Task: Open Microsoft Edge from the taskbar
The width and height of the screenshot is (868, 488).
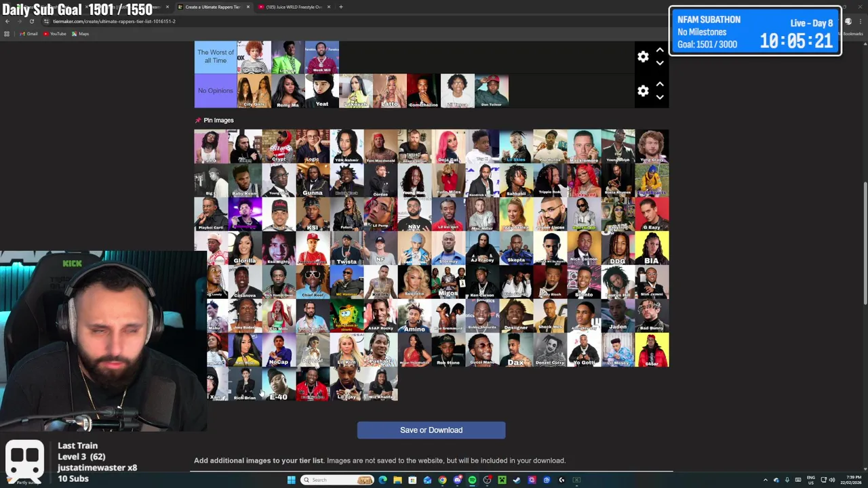Action: click(x=382, y=480)
